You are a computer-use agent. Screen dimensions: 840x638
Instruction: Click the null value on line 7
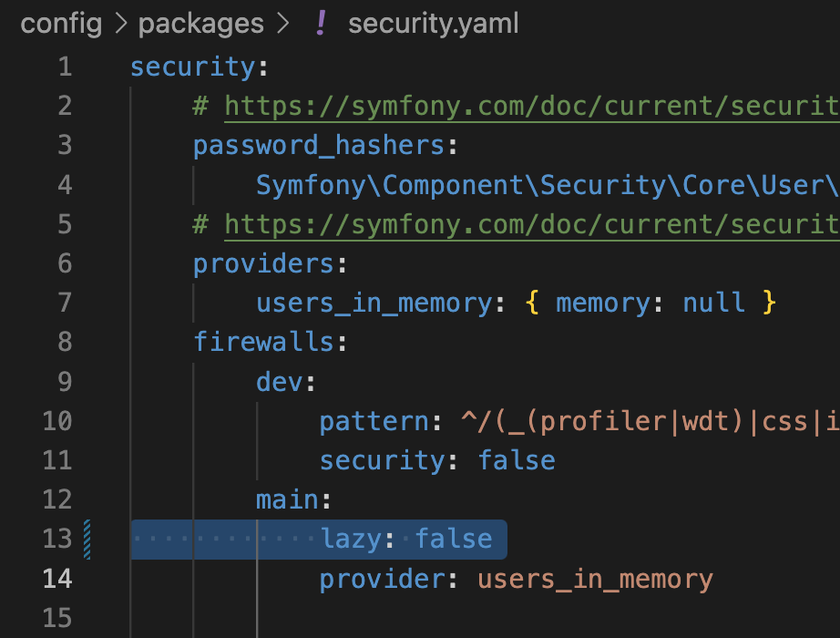(713, 303)
